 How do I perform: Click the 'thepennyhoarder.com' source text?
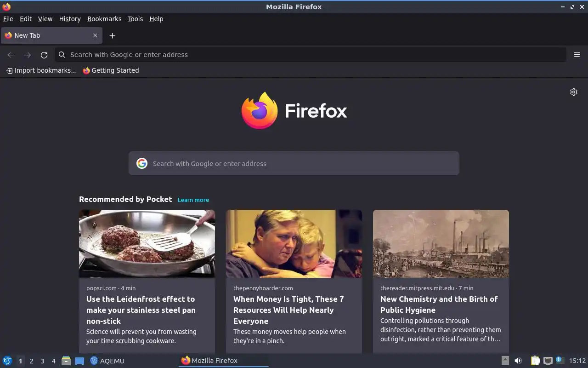pyautogui.click(x=263, y=288)
